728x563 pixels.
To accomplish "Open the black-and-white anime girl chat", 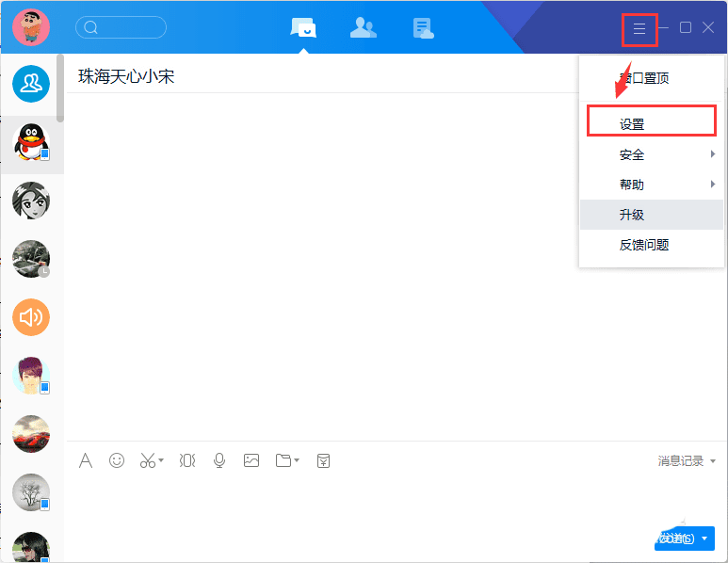I will (x=31, y=201).
